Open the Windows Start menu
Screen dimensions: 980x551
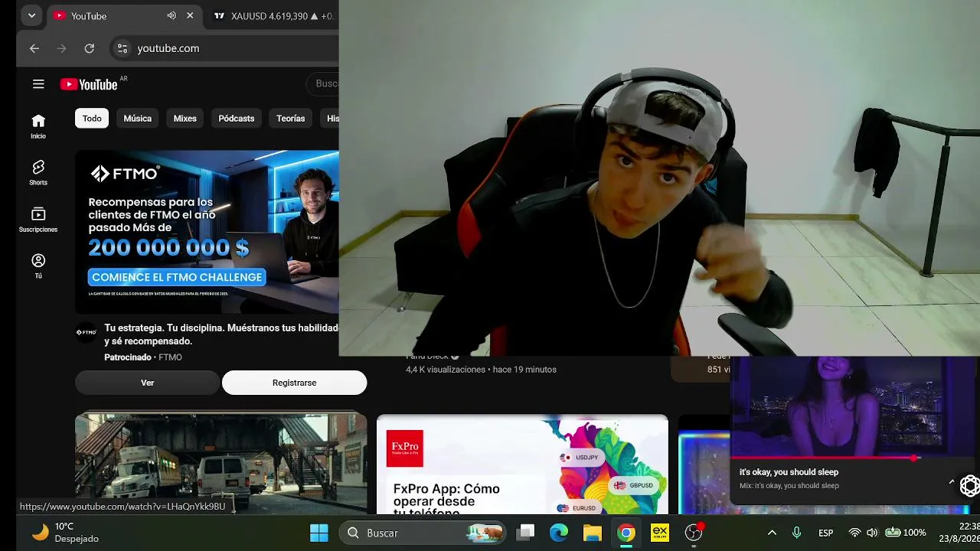[x=319, y=533]
